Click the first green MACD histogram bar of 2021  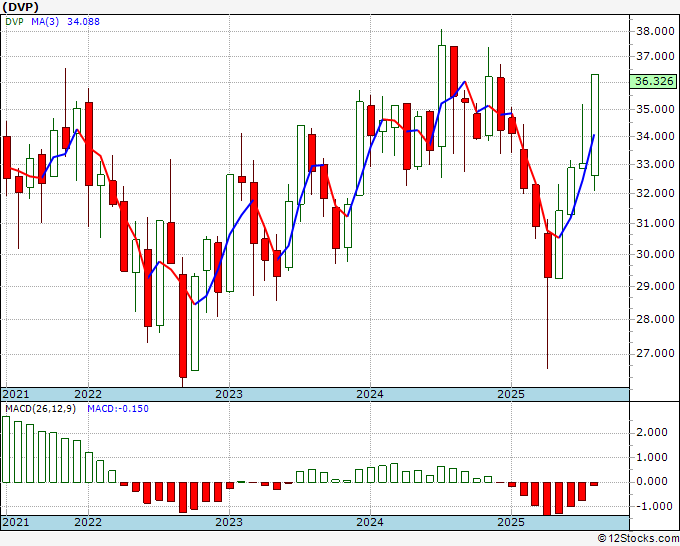point(6,449)
